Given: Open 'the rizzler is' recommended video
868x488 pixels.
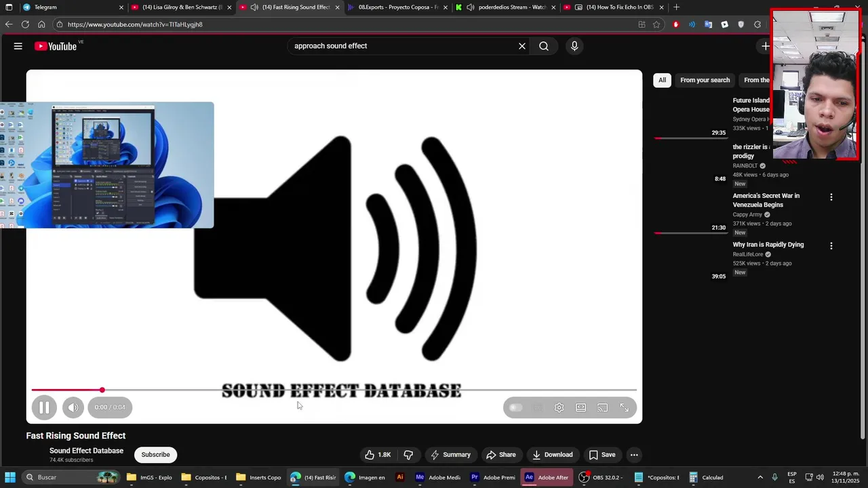Looking at the screenshot, I should click(x=751, y=151).
